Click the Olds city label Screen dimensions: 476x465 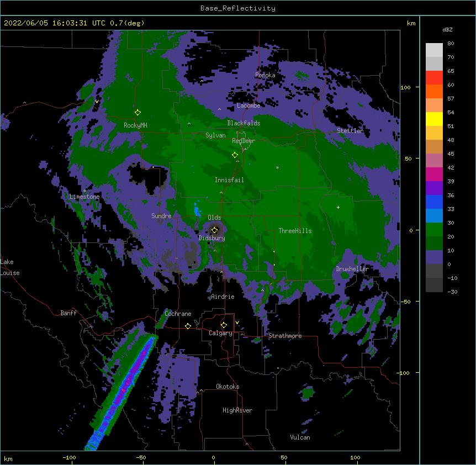coord(214,218)
